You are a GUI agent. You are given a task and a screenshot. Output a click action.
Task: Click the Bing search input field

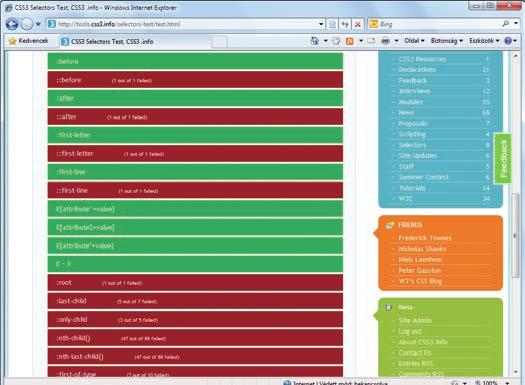point(439,24)
